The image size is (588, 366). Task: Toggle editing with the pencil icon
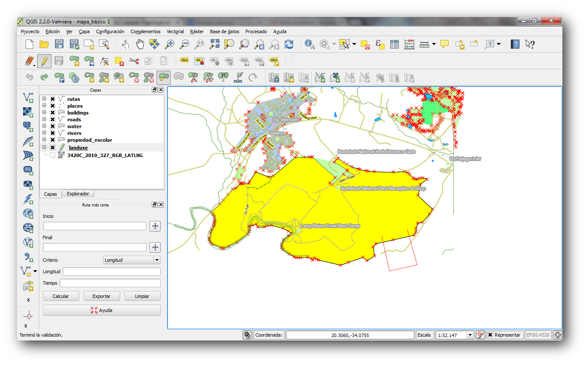pos(44,61)
